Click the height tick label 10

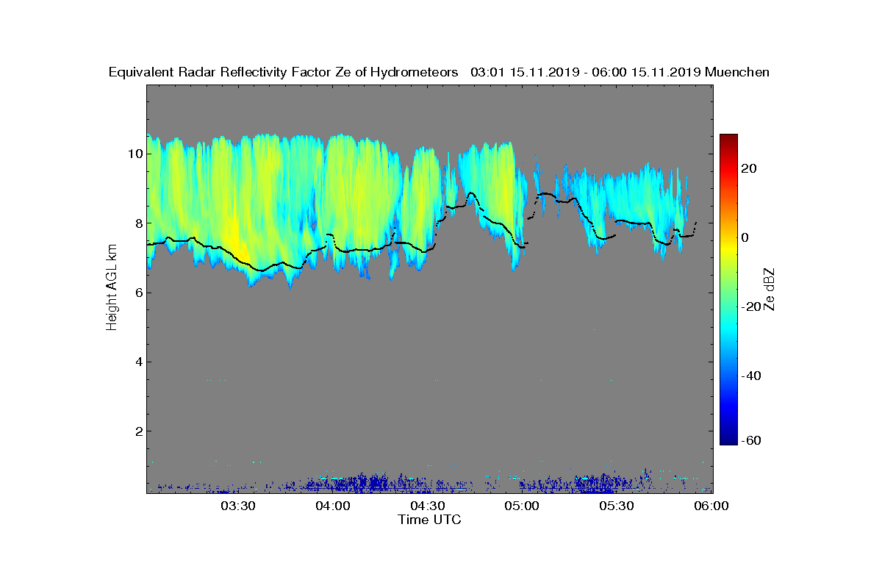(135, 154)
